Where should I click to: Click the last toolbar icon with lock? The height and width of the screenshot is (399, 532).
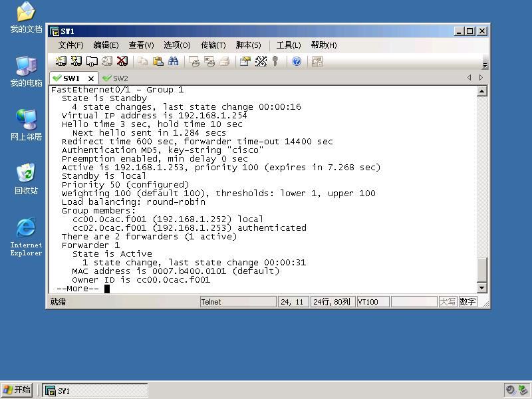coord(317,61)
